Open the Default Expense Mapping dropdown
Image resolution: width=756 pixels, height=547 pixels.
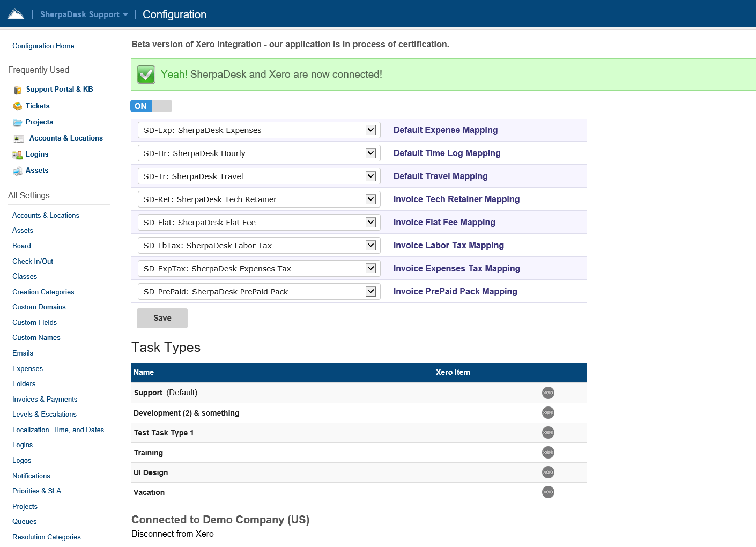point(259,130)
